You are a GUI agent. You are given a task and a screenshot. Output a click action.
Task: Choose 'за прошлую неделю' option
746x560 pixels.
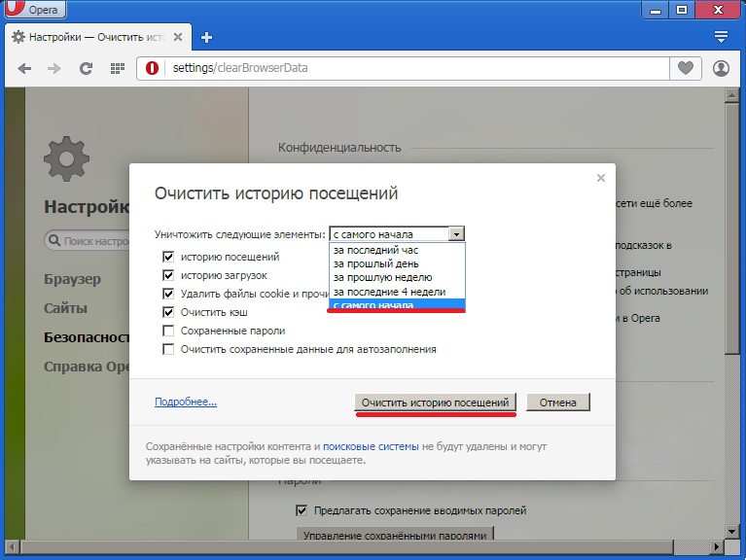coord(397,277)
